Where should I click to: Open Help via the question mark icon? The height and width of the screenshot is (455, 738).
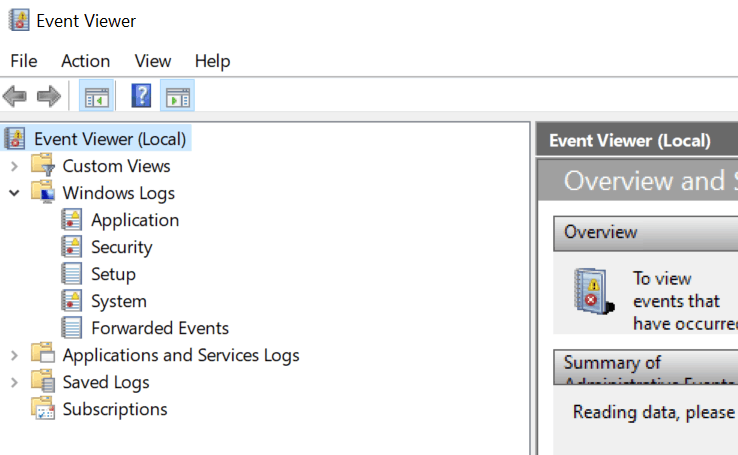(141, 96)
